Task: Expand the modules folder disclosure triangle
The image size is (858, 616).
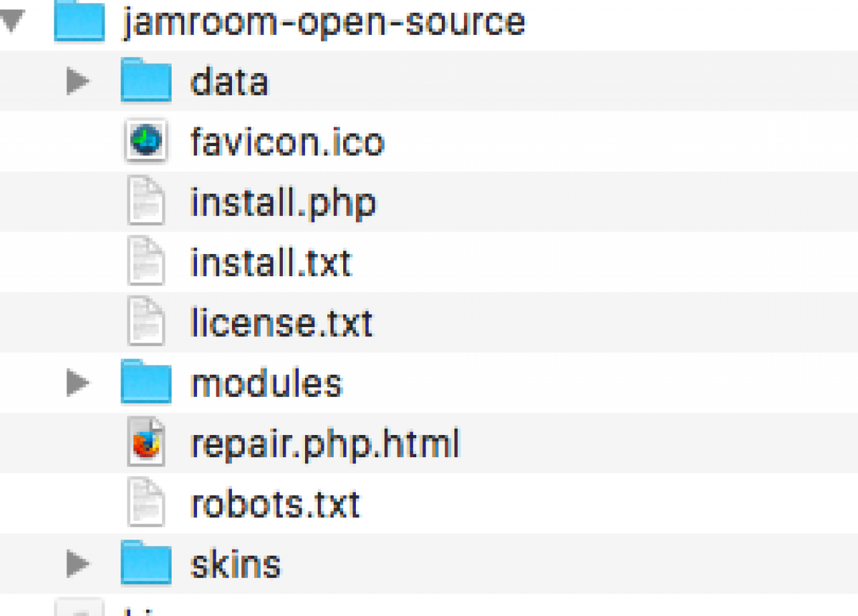Action: 78,383
